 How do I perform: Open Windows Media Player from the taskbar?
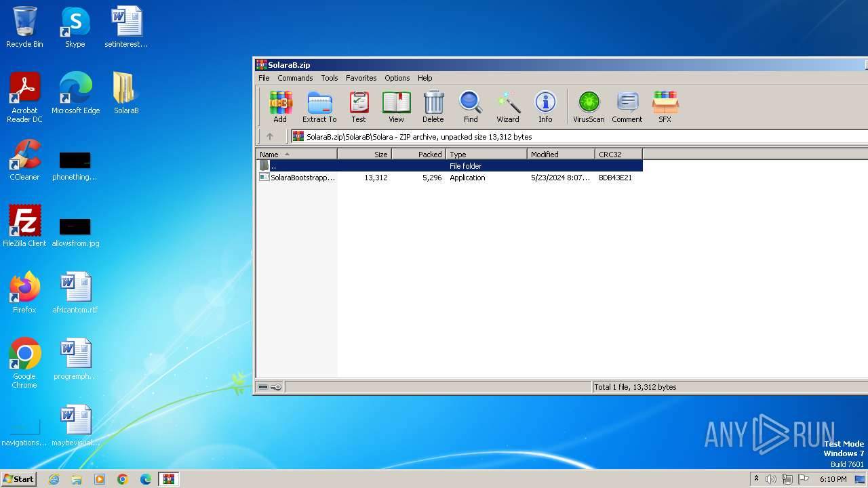pos(100,479)
